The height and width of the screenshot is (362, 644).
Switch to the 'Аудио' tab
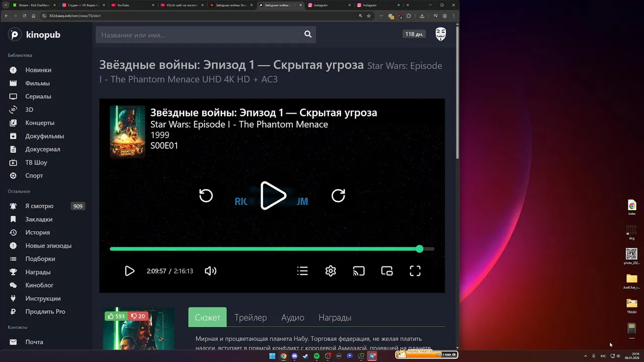(293, 317)
